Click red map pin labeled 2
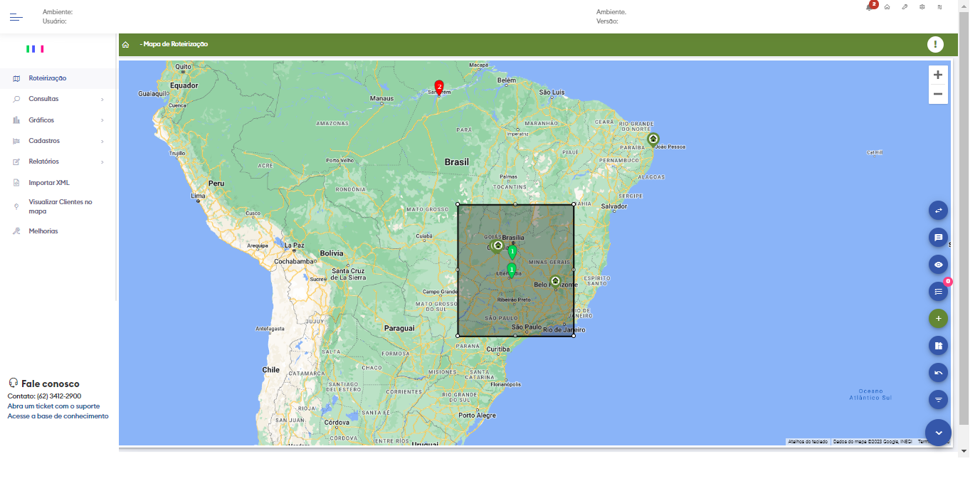This screenshot has width=980, height=481. click(439, 88)
